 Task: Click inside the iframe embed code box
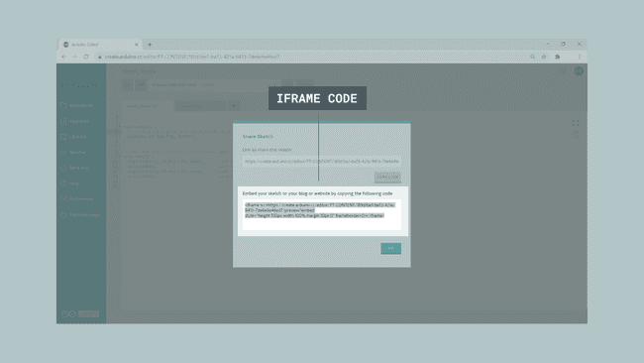coord(322,215)
